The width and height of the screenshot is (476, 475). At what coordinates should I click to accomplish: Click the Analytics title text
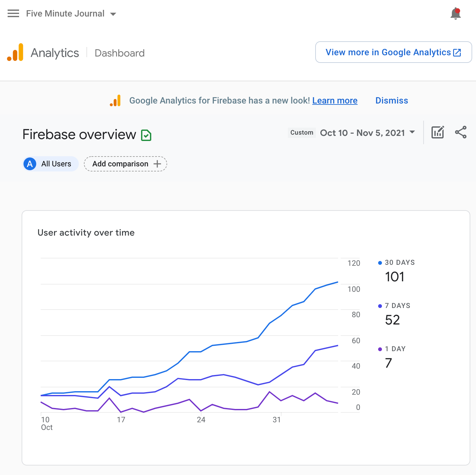pyautogui.click(x=55, y=53)
